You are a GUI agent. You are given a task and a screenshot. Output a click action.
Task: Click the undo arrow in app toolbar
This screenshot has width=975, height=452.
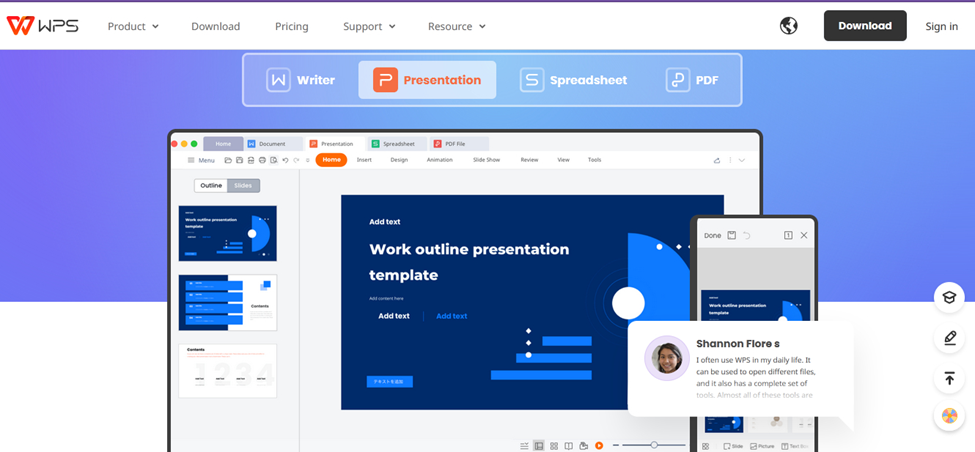285,160
